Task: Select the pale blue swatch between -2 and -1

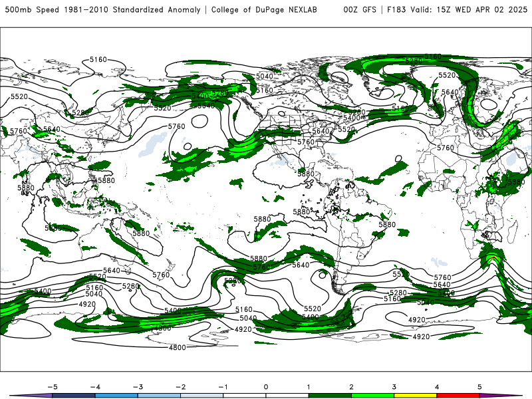Action: pyautogui.click(x=202, y=396)
